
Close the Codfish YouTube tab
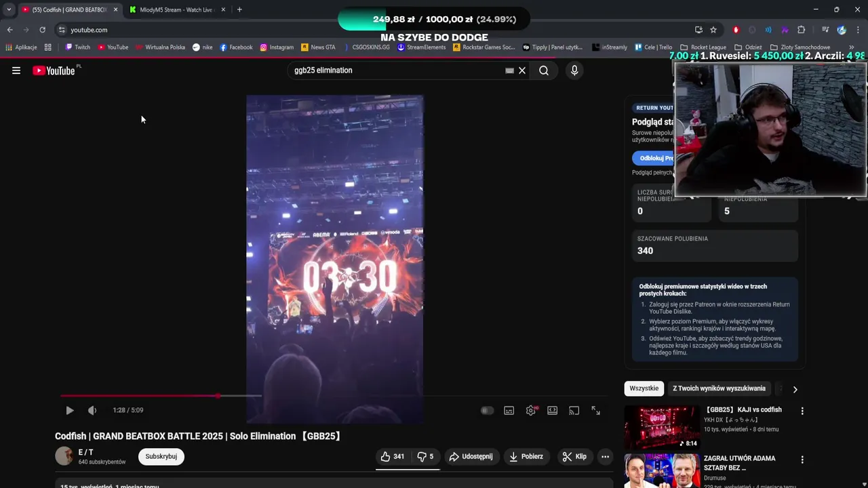[115, 9]
